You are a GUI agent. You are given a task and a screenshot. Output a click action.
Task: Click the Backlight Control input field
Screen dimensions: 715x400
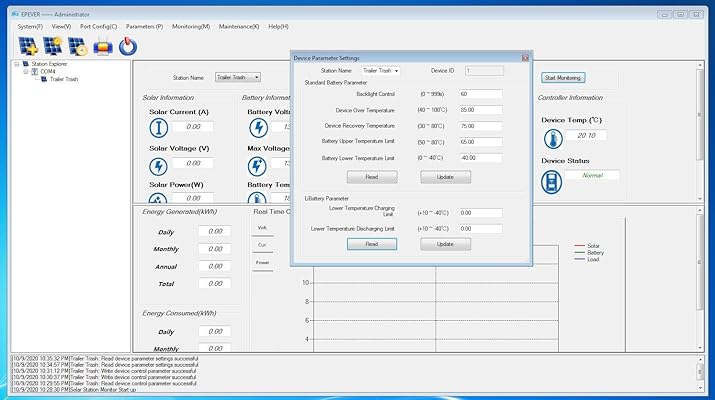pos(480,94)
